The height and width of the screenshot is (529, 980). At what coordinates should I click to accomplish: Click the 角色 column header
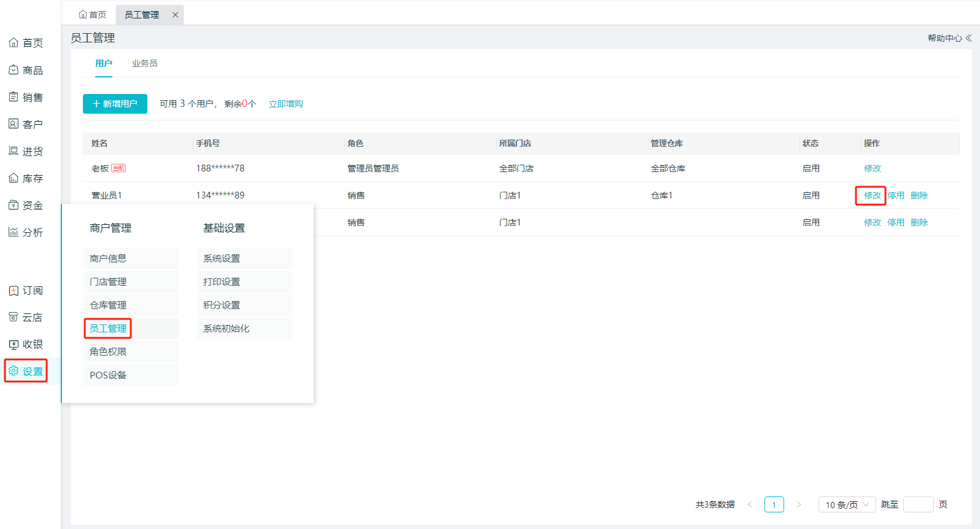pyautogui.click(x=356, y=143)
